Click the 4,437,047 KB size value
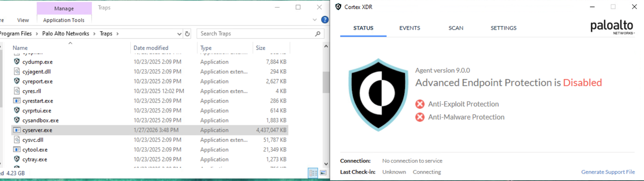This screenshot has height=181, width=644. pyautogui.click(x=271, y=130)
